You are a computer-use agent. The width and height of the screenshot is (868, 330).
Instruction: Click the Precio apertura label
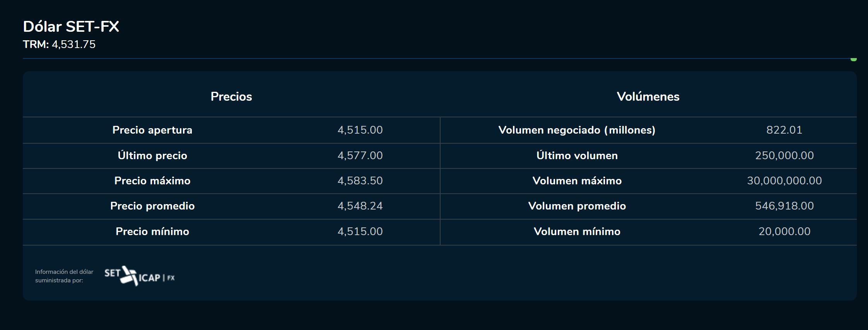tap(152, 130)
